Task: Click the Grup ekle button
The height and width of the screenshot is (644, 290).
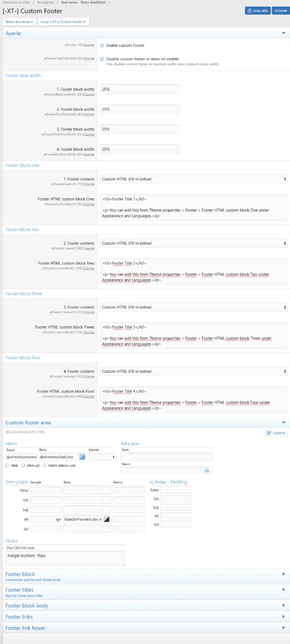Action: click(x=258, y=11)
